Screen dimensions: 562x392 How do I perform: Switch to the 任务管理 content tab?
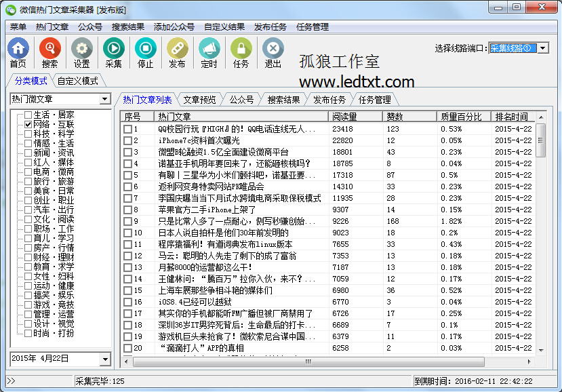375,100
